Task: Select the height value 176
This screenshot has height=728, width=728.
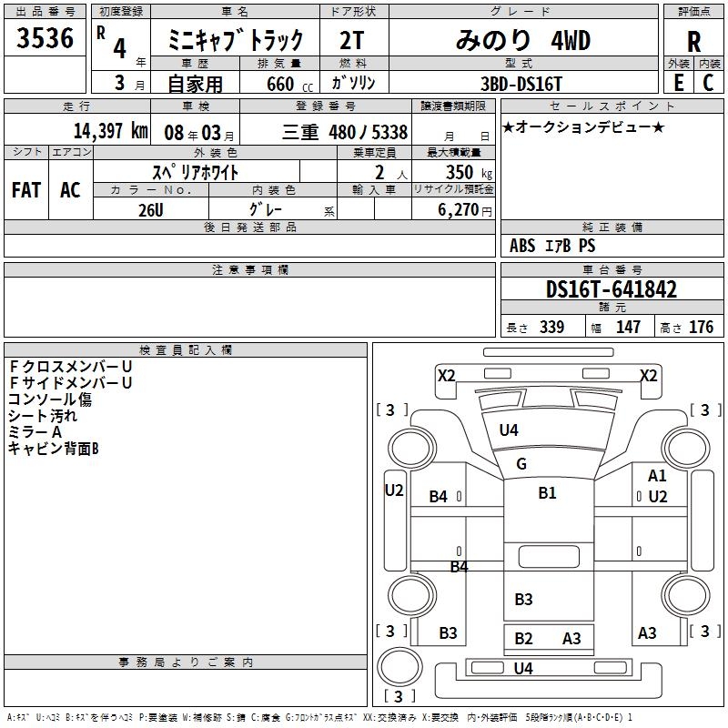Action: (x=701, y=327)
